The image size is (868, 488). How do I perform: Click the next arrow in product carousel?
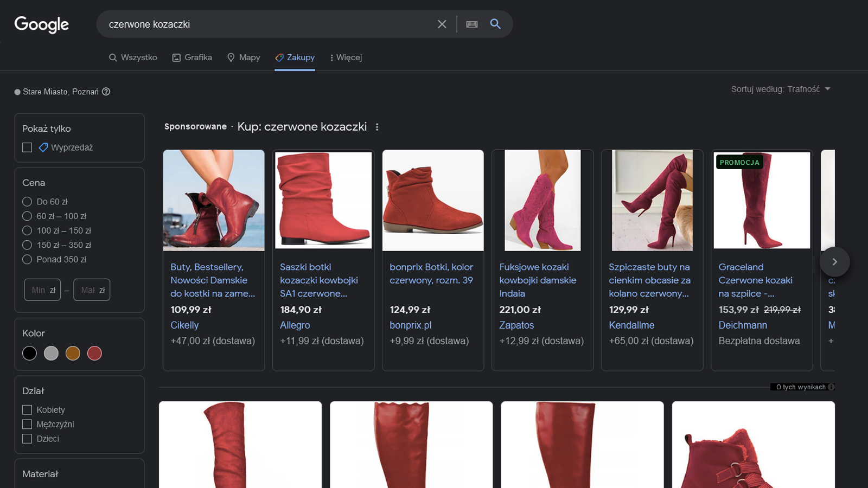(x=834, y=262)
